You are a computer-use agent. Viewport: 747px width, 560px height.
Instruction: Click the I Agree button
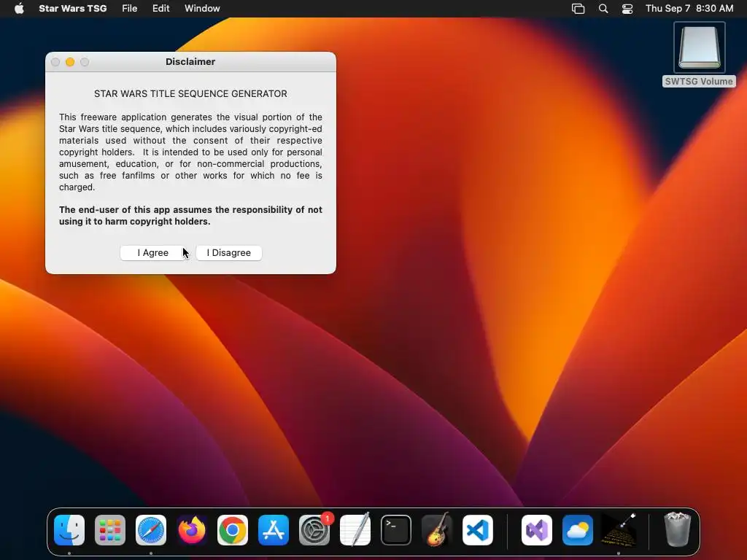point(153,253)
